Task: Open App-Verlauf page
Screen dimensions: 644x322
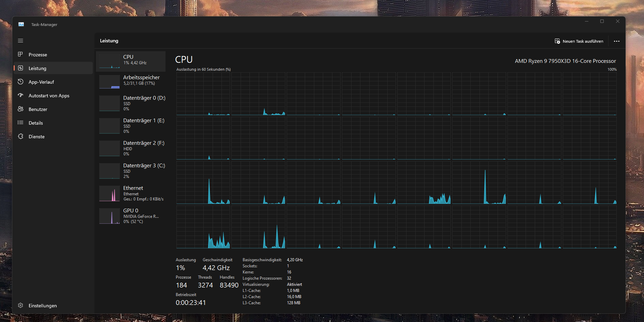Action: click(x=53, y=82)
